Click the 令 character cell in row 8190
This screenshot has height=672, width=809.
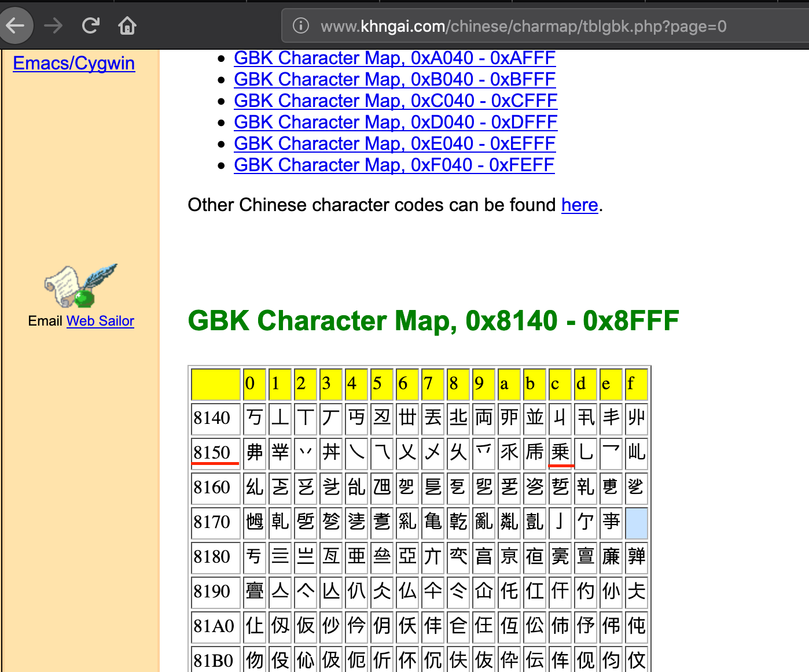(x=458, y=592)
